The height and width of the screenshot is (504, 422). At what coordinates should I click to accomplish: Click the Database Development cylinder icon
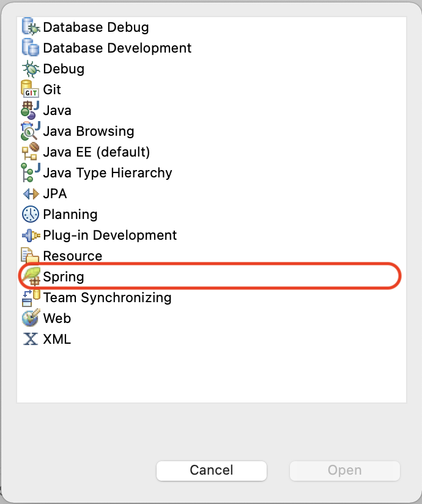click(x=31, y=47)
